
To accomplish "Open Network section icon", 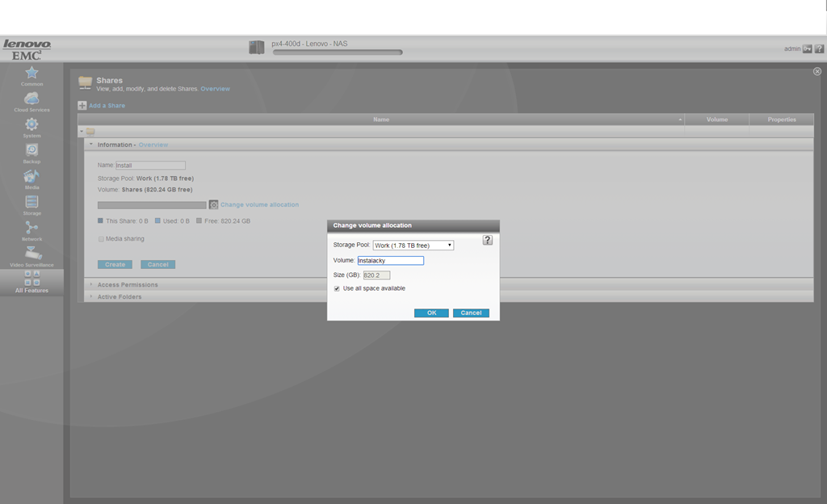I will [x=31, y=229].
